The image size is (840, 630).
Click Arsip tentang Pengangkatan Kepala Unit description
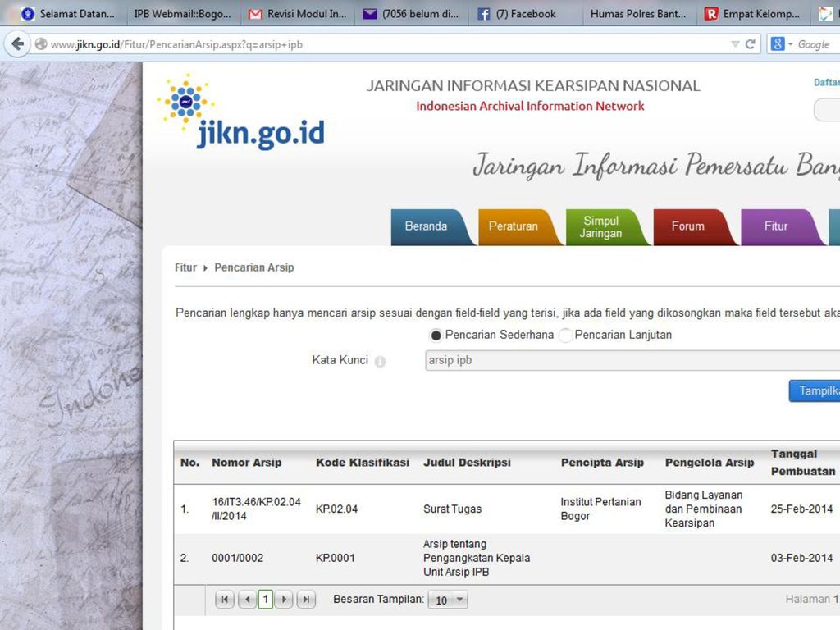click(477, 558)
